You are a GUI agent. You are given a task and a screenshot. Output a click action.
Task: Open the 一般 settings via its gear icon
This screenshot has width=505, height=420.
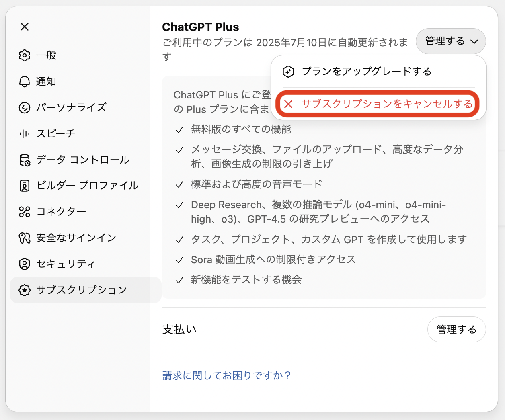(25, 55)
